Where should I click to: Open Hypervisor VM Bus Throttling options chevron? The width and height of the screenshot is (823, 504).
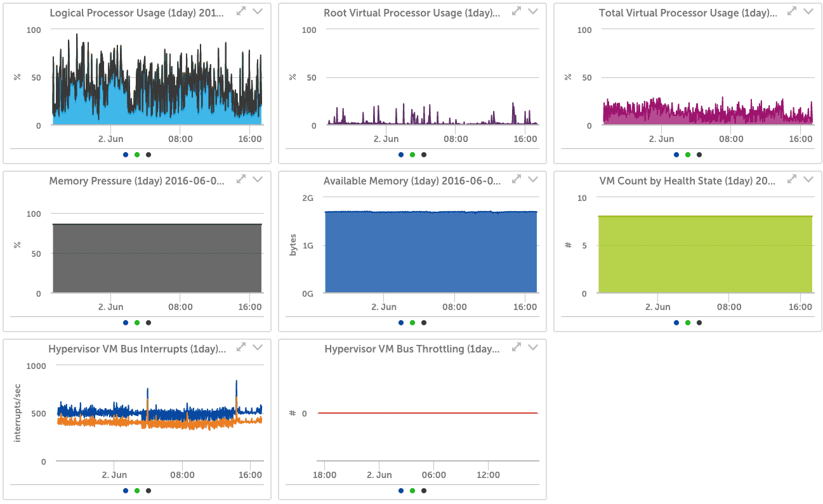pos(533,347)
